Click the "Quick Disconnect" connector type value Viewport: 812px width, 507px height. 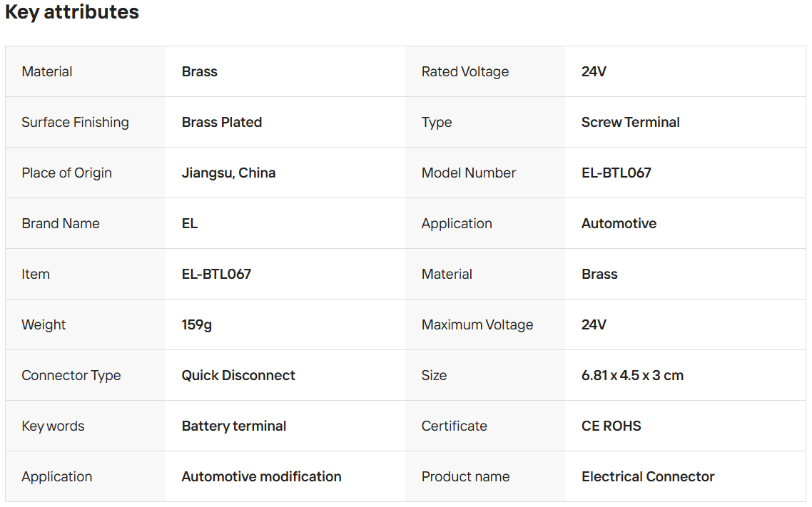(238, 375)
